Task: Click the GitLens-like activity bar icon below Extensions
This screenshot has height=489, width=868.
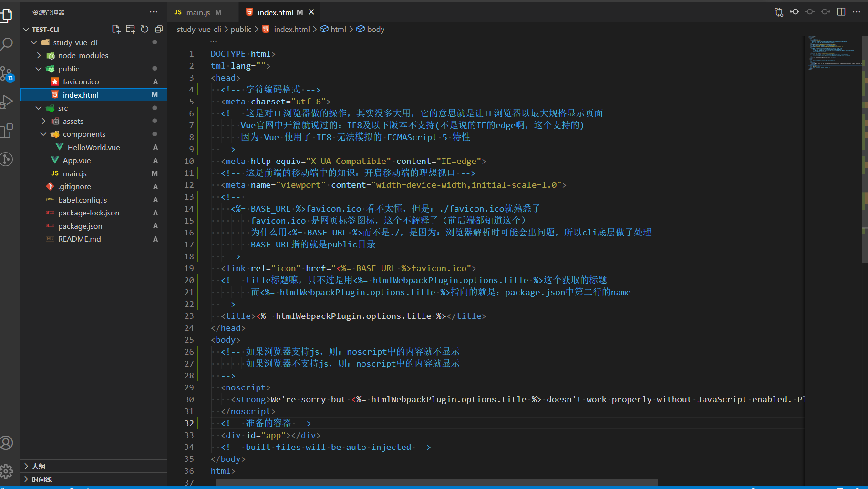Action: tap(6, 159)
